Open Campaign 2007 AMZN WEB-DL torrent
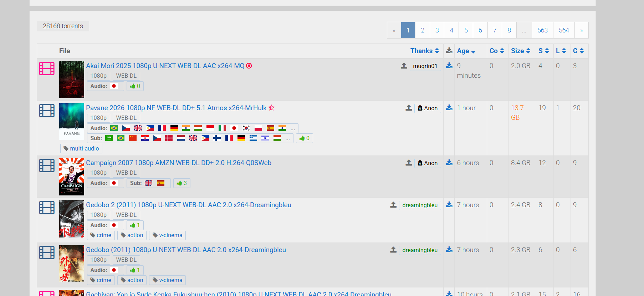 pyautogui.click(x=179, y=163)
